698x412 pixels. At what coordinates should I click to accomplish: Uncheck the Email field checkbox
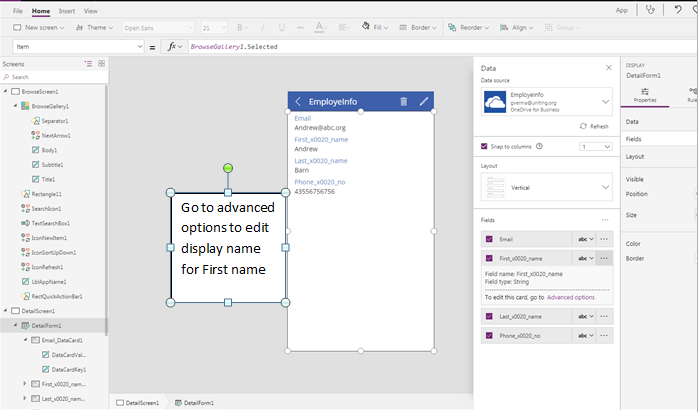489,239
